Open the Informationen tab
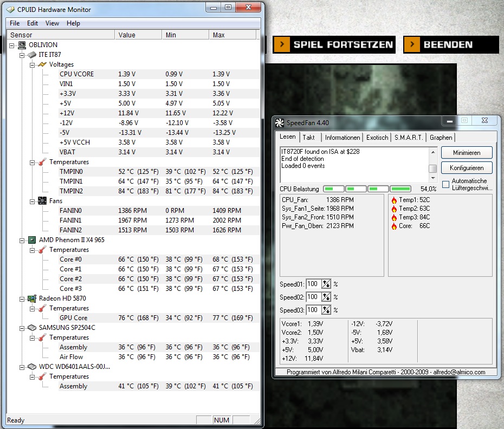 pyautogui.click(x=343, y=138)
